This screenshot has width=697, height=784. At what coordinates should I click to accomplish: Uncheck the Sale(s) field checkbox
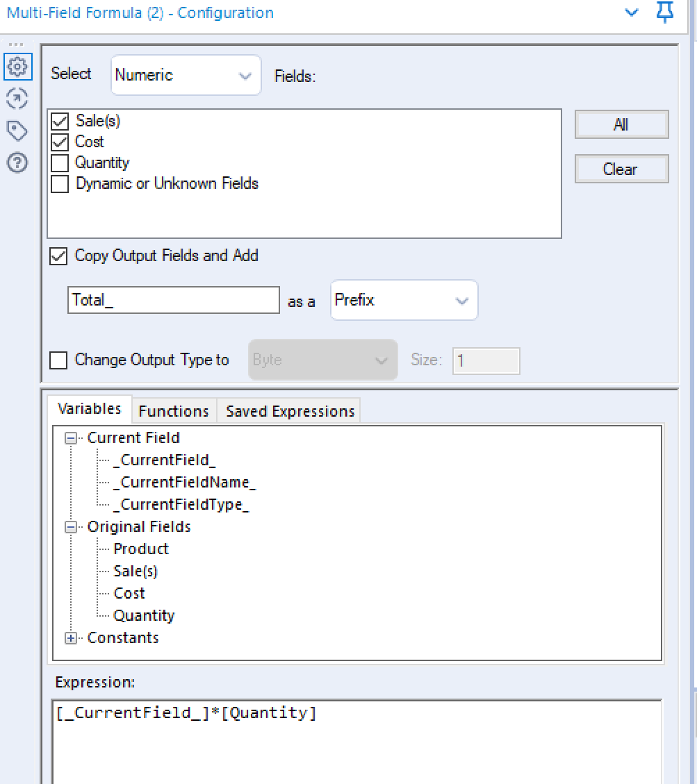pos(60,122)
